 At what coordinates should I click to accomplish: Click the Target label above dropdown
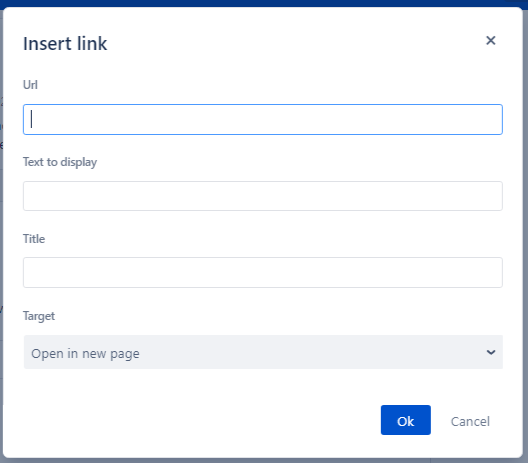pos(39,316)
